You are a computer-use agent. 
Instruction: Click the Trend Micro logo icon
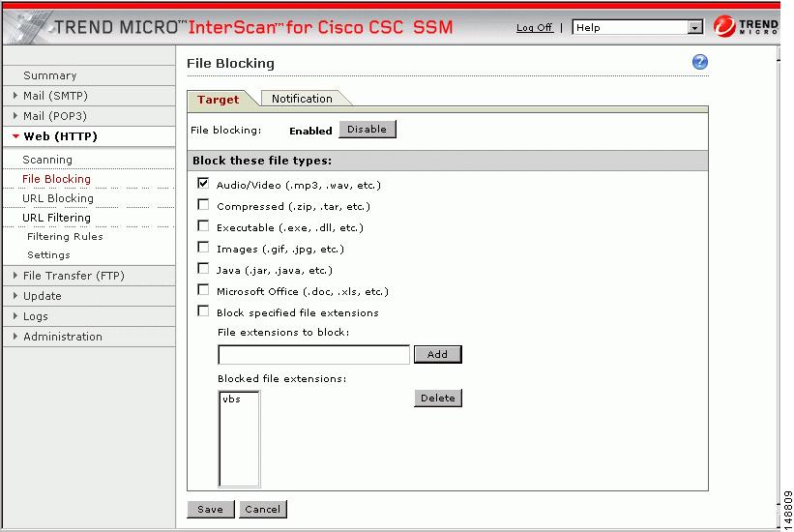[x=724, y=26]
